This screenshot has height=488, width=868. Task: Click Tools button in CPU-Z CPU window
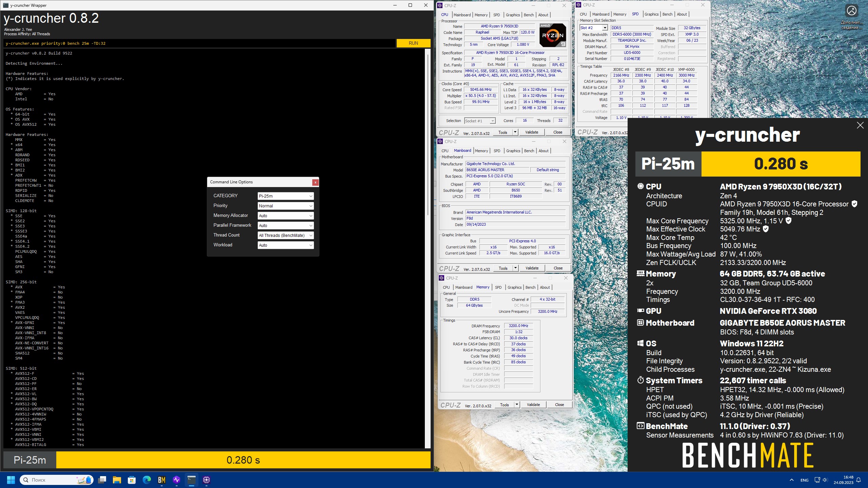coord(502,132)
